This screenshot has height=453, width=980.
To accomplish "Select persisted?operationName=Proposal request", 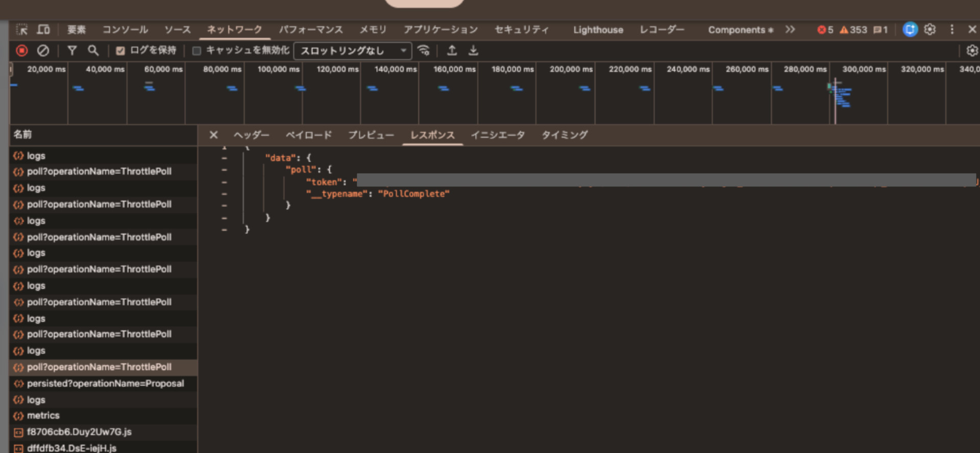I will tap(103, 384).
